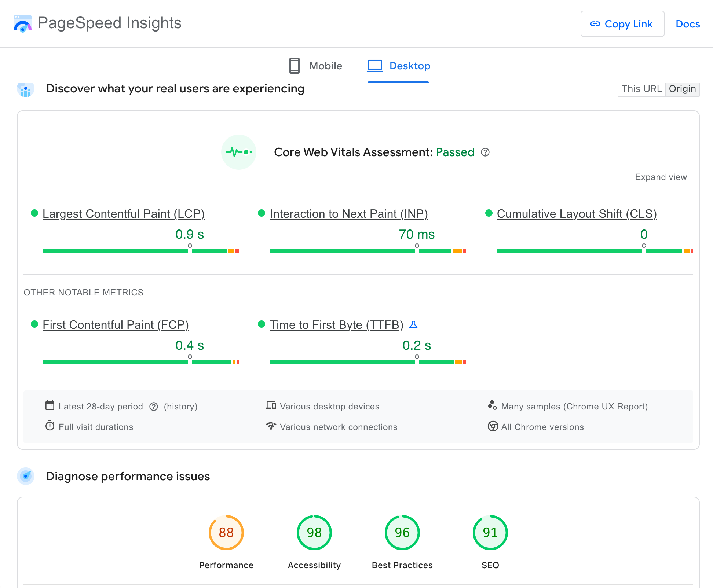This screenshot has height=588, width=713.
Task: Click the Performance score 88 gauge
Action: pyautogui.click(x=226, y=533)
